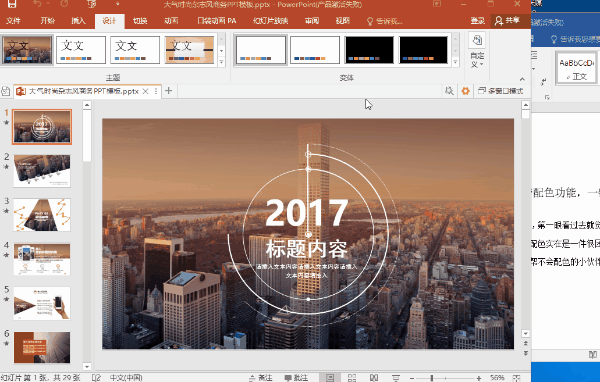Select the third white theme thumbnail
This screenshot has width=600, height=382.
[x=135, y=50]
